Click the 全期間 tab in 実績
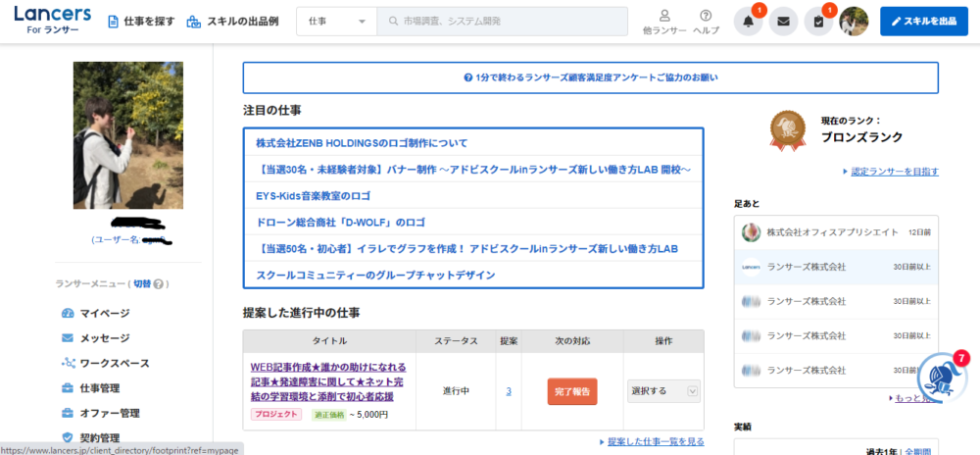Viewport: 980px width, 455px height. tap(917, 451)
